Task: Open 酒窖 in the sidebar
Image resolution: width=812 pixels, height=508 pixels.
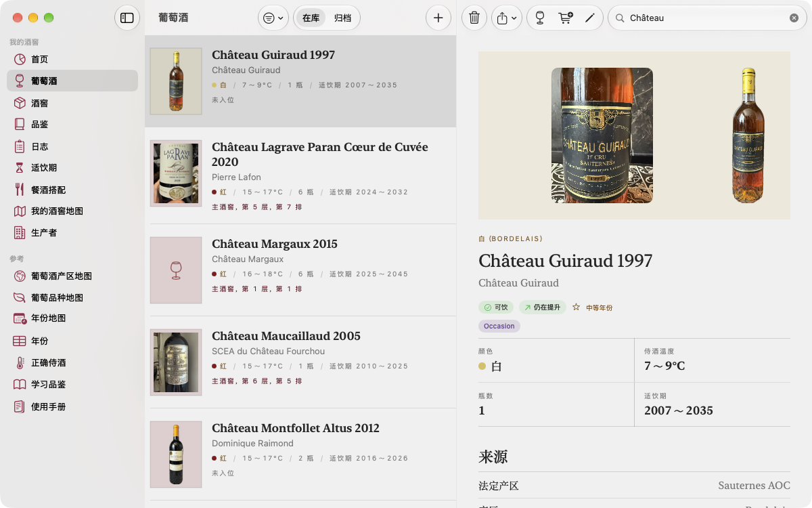Action: coord(72,103)
